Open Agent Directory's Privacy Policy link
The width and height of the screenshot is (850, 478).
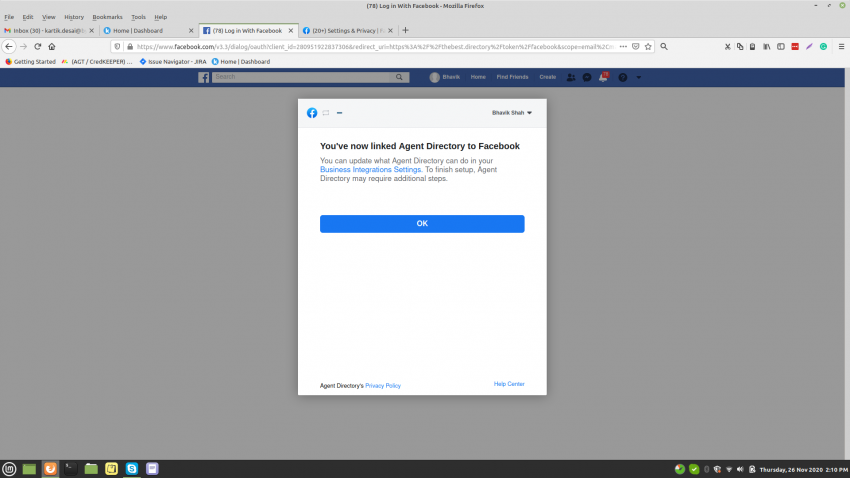(x=382, y=385)
